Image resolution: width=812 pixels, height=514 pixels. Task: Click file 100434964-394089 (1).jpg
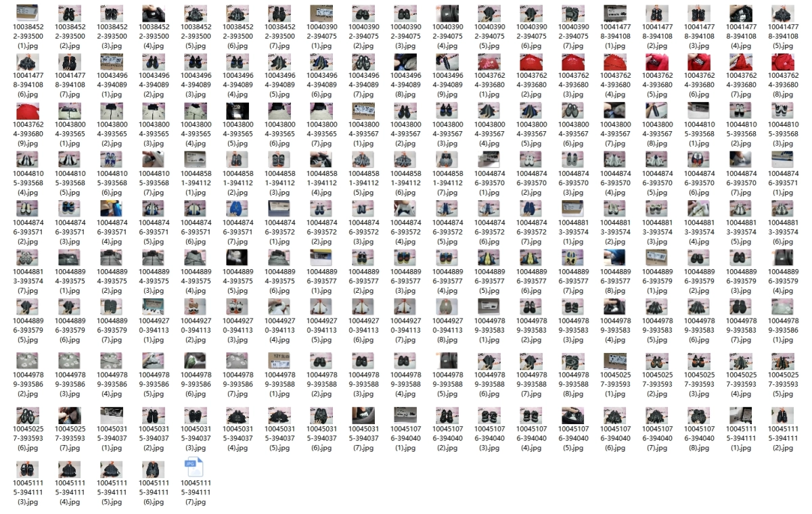(111, 62)
